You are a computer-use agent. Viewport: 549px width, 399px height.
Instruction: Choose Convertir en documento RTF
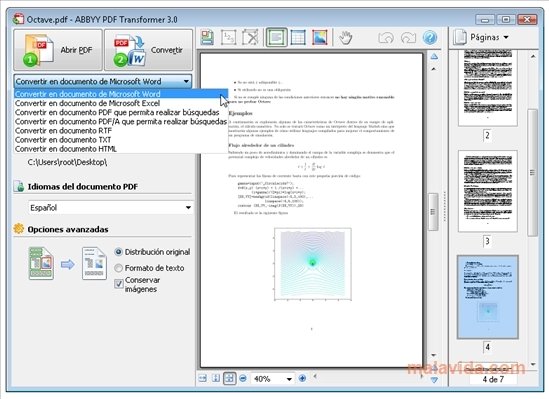[121, 131]
